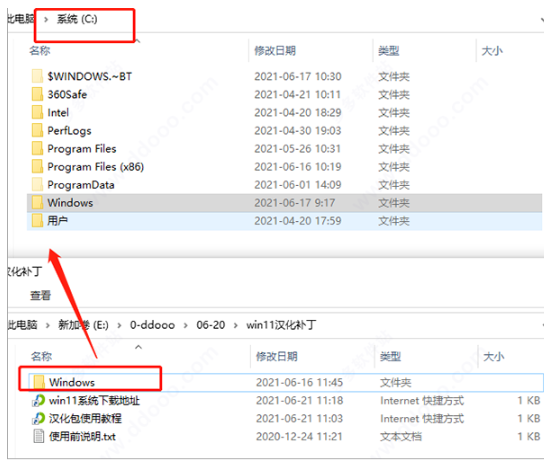
Task: Click date 2021-06-17 9:17 of Windows row
Action: 295,203
